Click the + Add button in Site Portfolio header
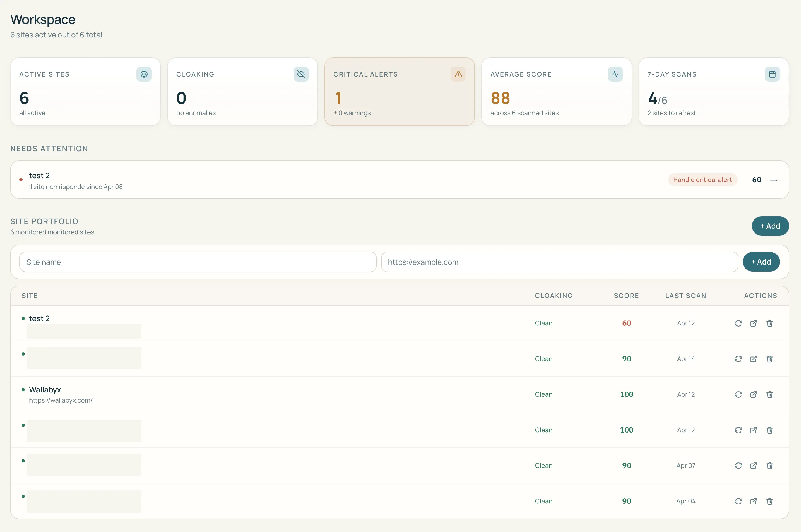The height and width of the screenshot is (532, 801). click(770, 226)
